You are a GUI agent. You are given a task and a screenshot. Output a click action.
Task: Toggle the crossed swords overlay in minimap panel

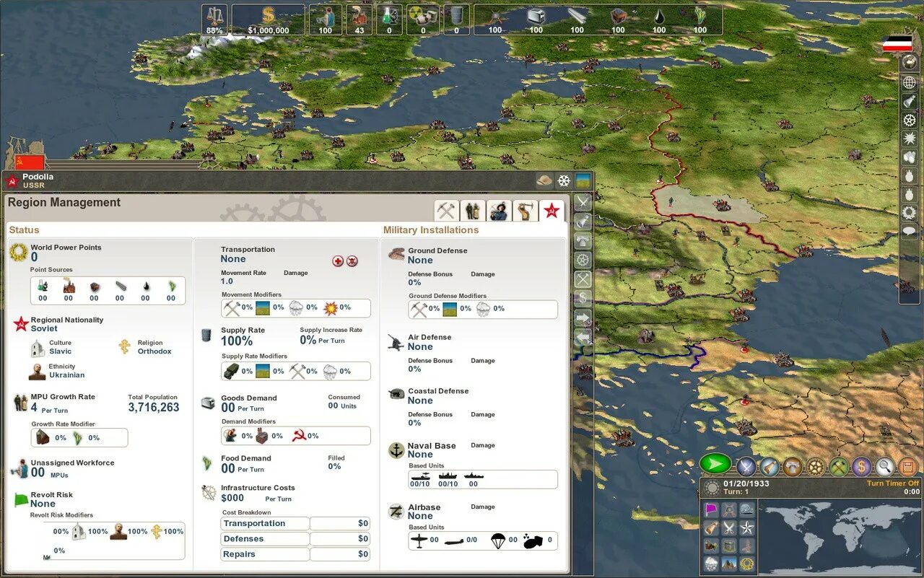point(728,527)
